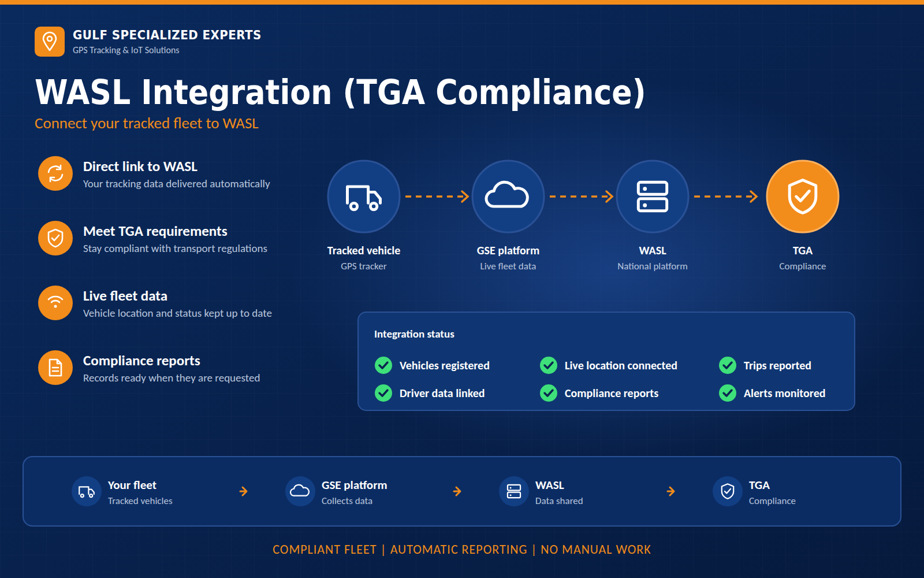Select the Direct link to WASL heading
This screenshot has width=924, height=578.
coord(140,166)
